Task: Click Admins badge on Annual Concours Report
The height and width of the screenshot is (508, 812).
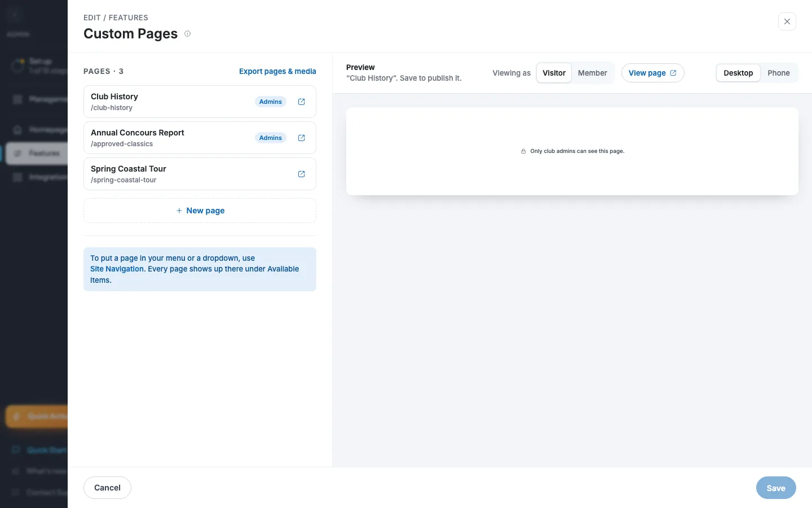Action: [271, 138]
